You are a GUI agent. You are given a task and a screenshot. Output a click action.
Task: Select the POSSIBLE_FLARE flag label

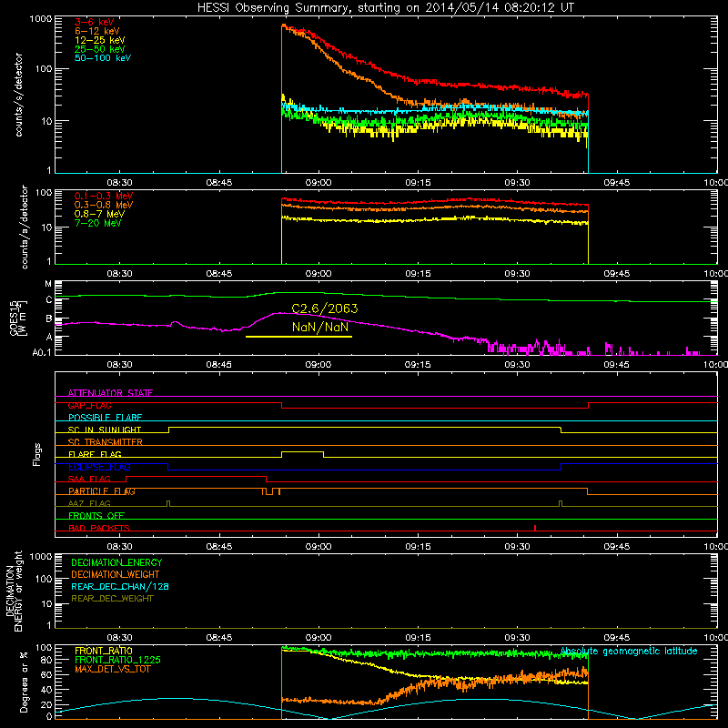tap(105, 418)
